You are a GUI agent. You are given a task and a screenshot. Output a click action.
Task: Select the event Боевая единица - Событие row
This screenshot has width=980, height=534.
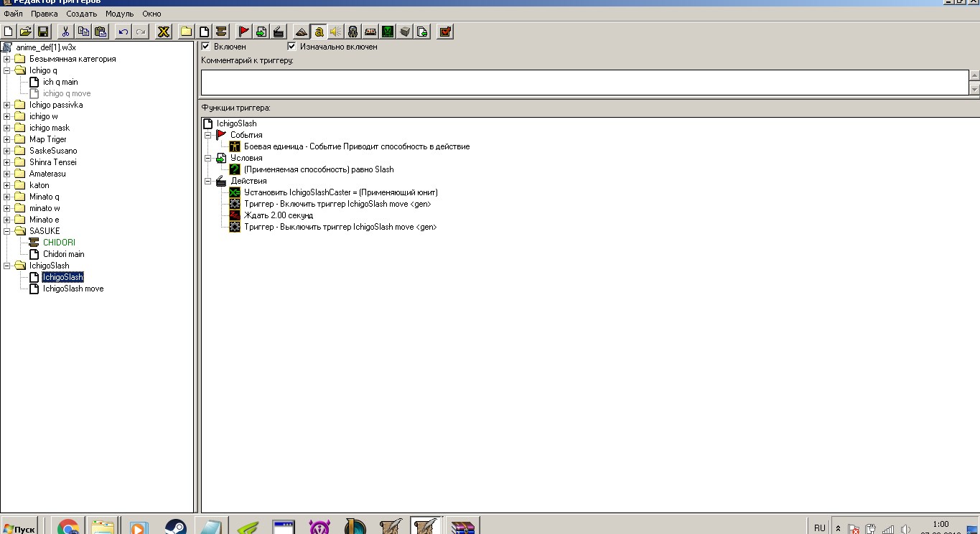[357, 146]
